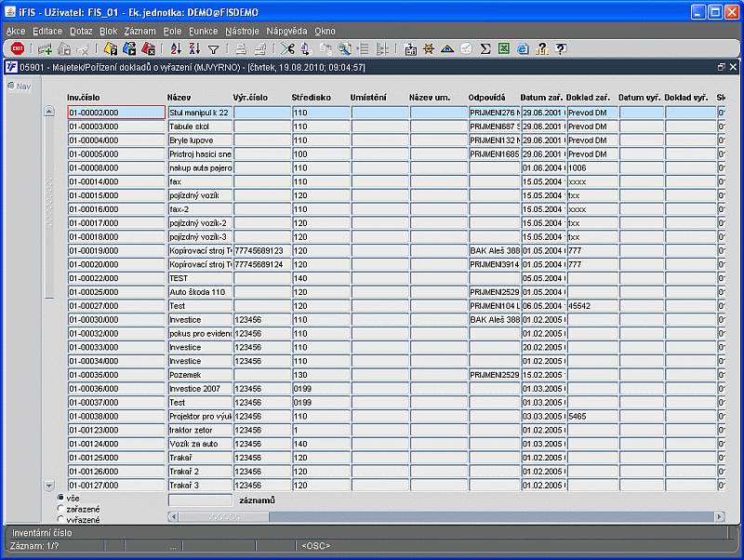Viewport: 744px width, 560px height.
Task: Click the Sigma sum icon
Action: click(485, 49)
